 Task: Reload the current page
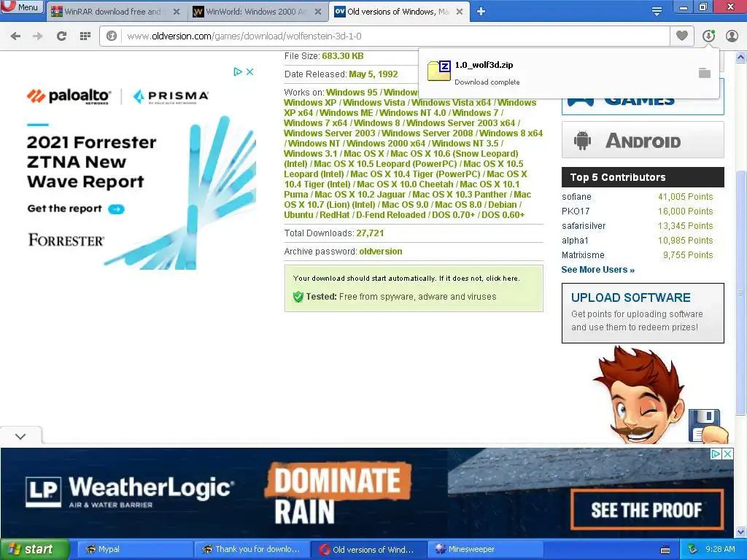click(61, 36)
